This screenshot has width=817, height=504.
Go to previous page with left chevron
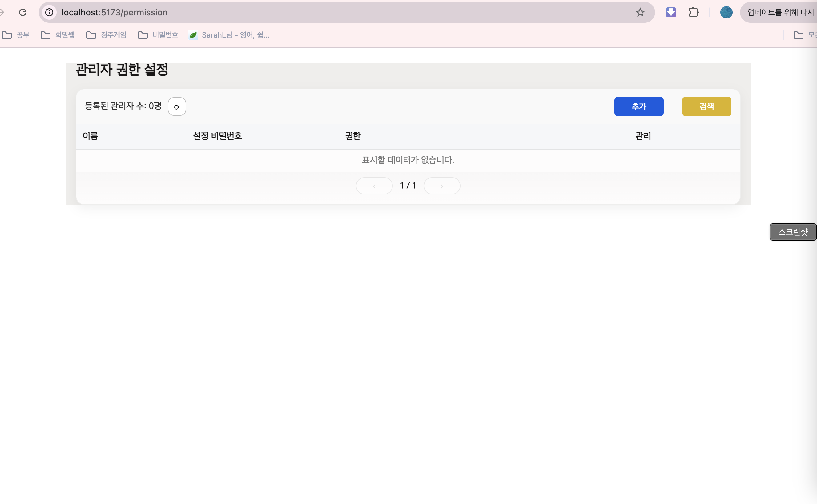click(x=374, y=186)
